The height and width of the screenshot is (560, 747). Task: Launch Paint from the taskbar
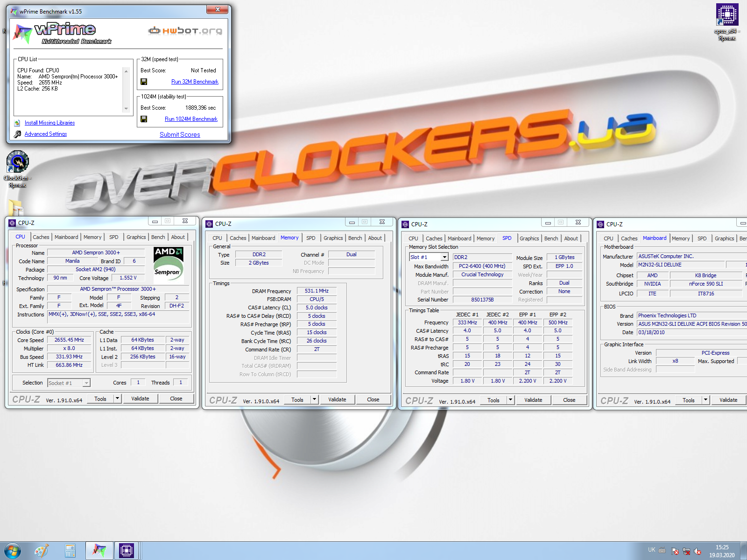[42, 551]
